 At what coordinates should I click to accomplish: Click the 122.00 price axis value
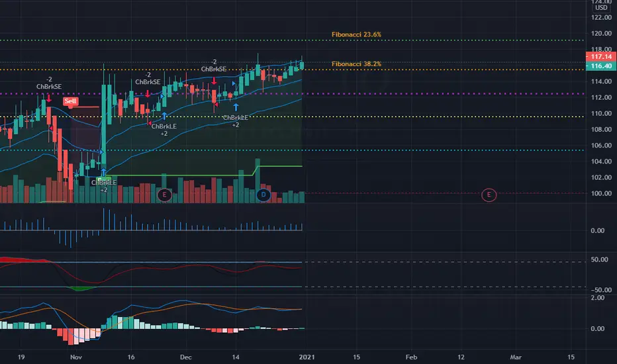point(601,17)
